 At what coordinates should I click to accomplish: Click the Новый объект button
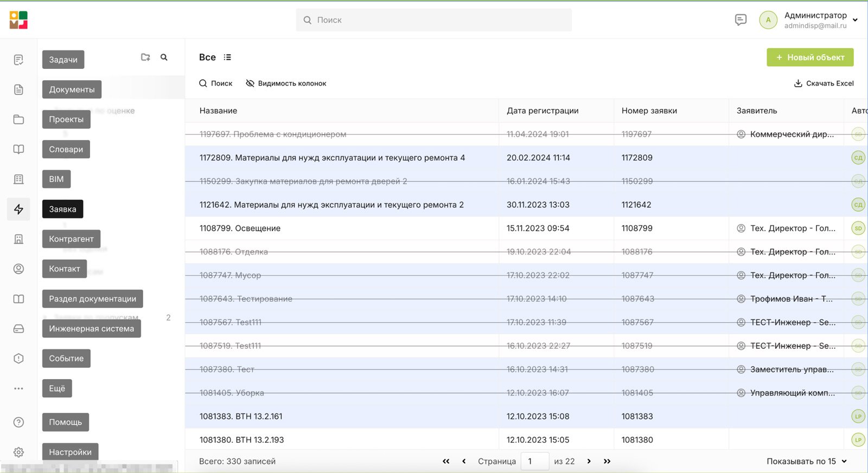coord(810,57)
